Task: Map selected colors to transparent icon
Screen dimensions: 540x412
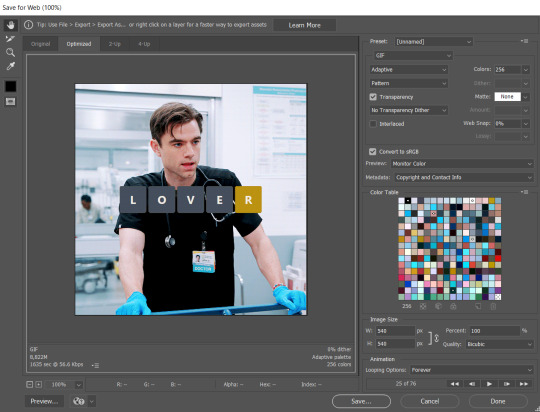Action: coord(423,306)
